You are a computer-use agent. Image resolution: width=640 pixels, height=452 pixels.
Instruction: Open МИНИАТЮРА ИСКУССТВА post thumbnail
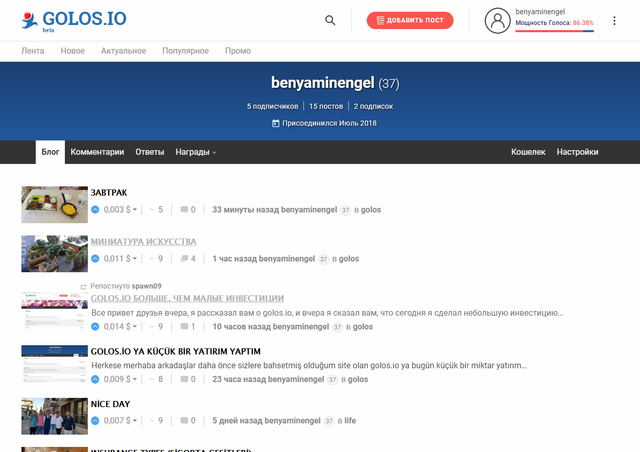[x=55, y=254]
